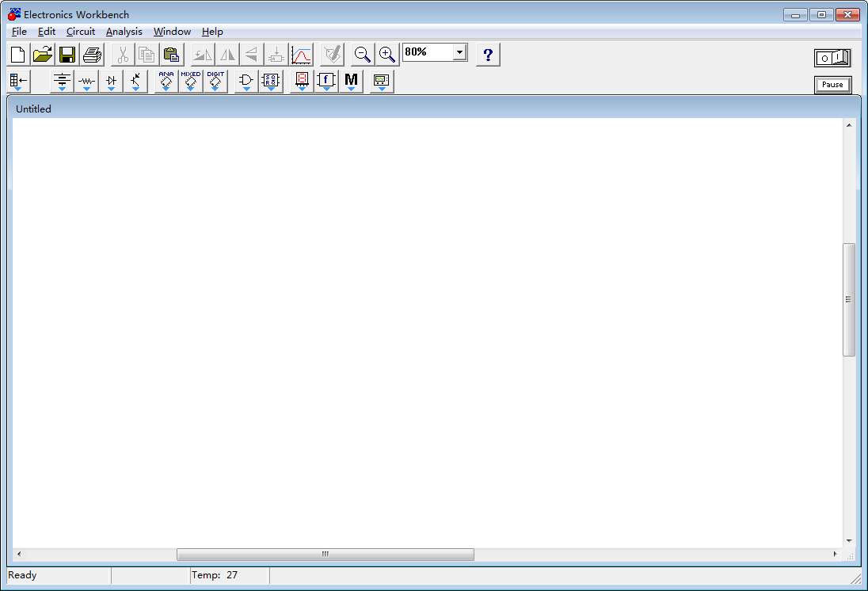Open the Logic Gates parts bin
868x591 pixels.
pyautogui.click(x=246, y=82)
